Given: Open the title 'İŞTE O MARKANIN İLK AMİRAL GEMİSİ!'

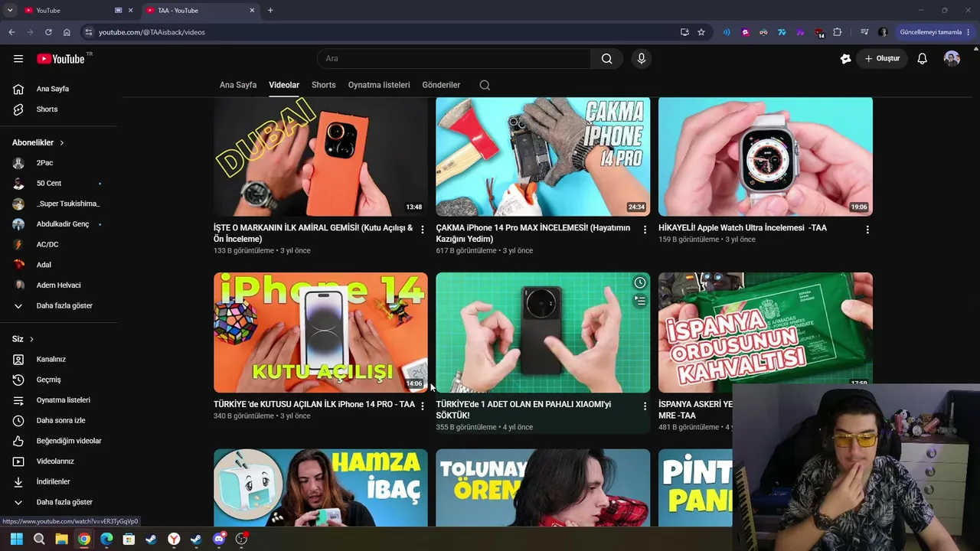Looking at the screenshot, I should pyautogui.click(x=313, y=233).
